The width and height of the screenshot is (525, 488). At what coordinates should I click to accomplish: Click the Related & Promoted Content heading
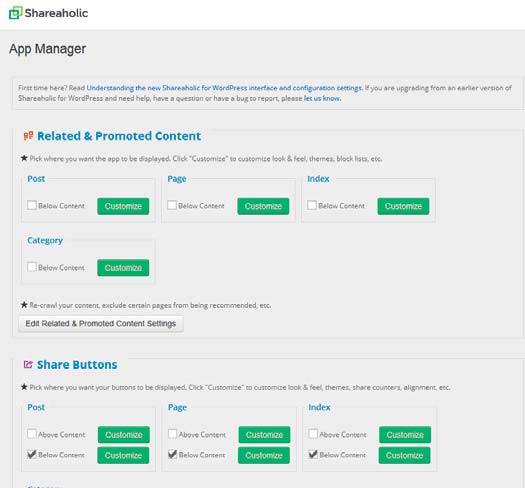pyautogui.click(x=119, y=136)
